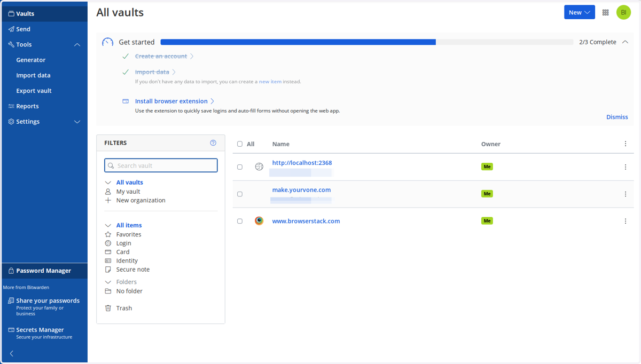Click the My vault person icon
This screenshot has width=641, height=364.
(108, 192)
